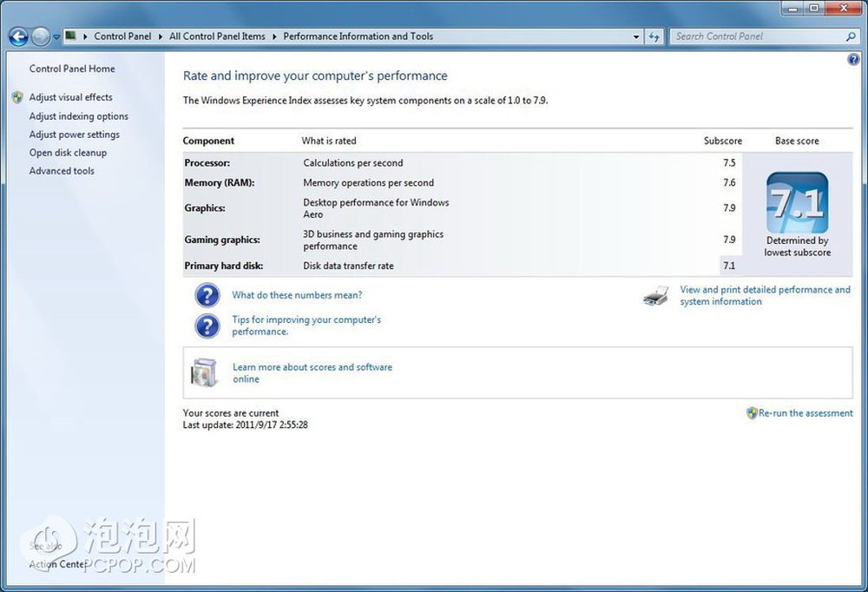Viewport: 868px width, 592px height.
Task: Click the question icon beside What do these numbers mean
Action: point(207,295)
